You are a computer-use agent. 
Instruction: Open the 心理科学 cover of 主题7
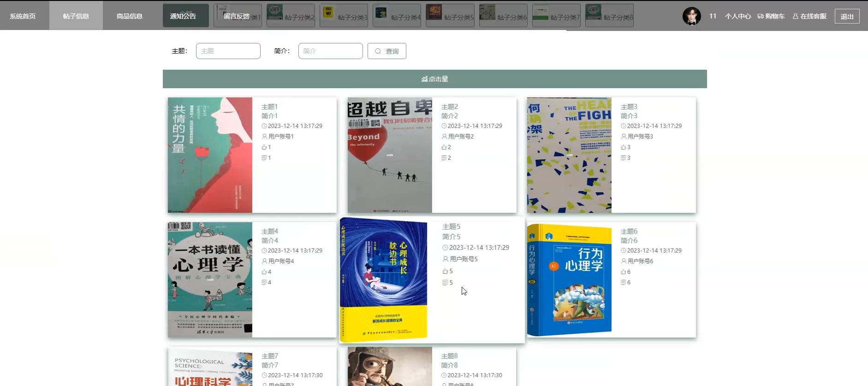tap(210, 367)
